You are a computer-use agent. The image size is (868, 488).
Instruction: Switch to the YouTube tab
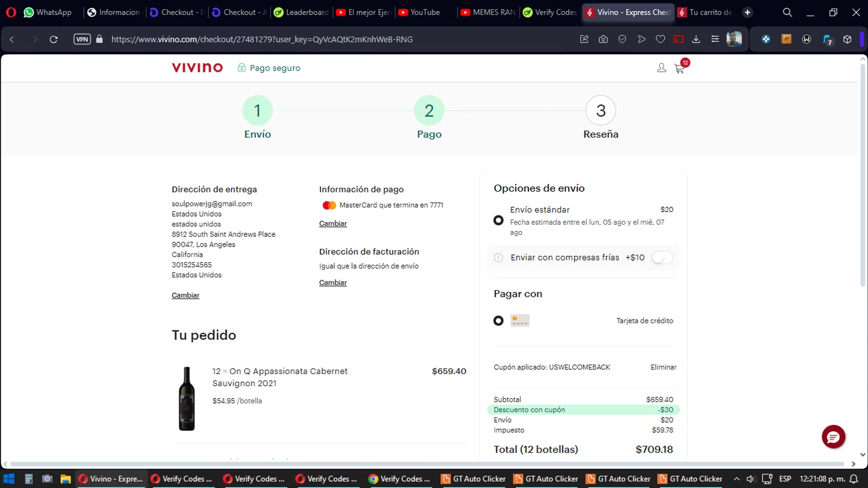(419, 12)
